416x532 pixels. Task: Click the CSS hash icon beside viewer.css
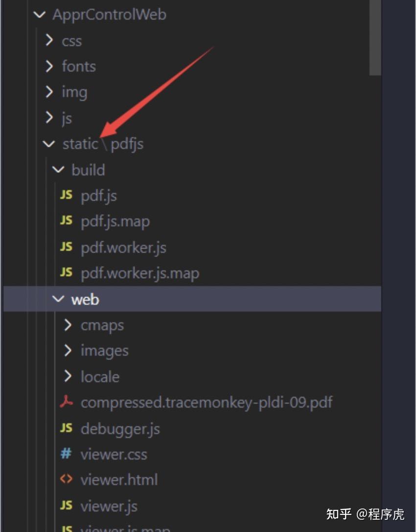(x=66, y=454)
